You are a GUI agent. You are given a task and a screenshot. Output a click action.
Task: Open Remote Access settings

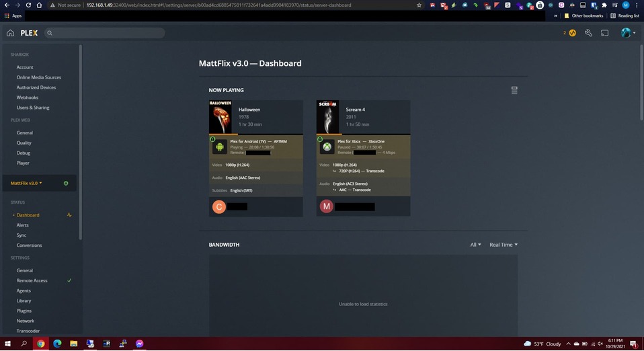pyautogui.click(x=32, y=280)
